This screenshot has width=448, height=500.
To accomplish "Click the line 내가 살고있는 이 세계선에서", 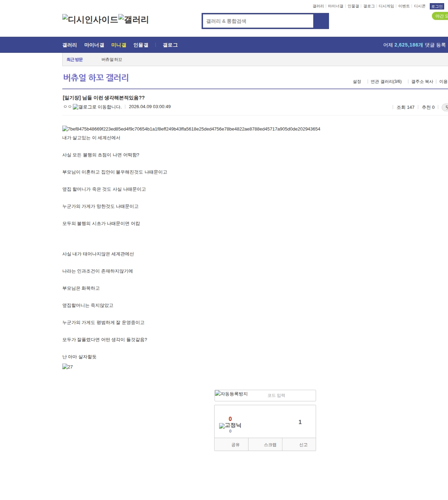I will 91,138.
